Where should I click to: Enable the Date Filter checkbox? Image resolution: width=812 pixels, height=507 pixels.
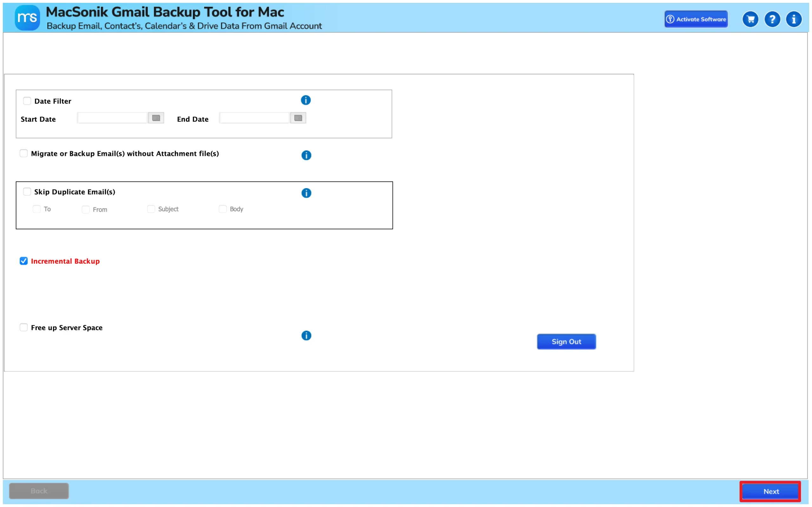click(27, 101)
